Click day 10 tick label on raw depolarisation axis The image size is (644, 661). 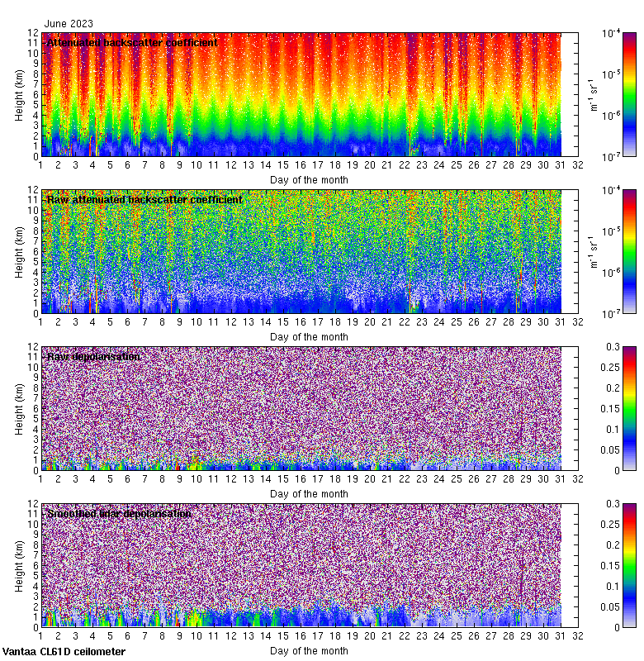pos(197,479)
